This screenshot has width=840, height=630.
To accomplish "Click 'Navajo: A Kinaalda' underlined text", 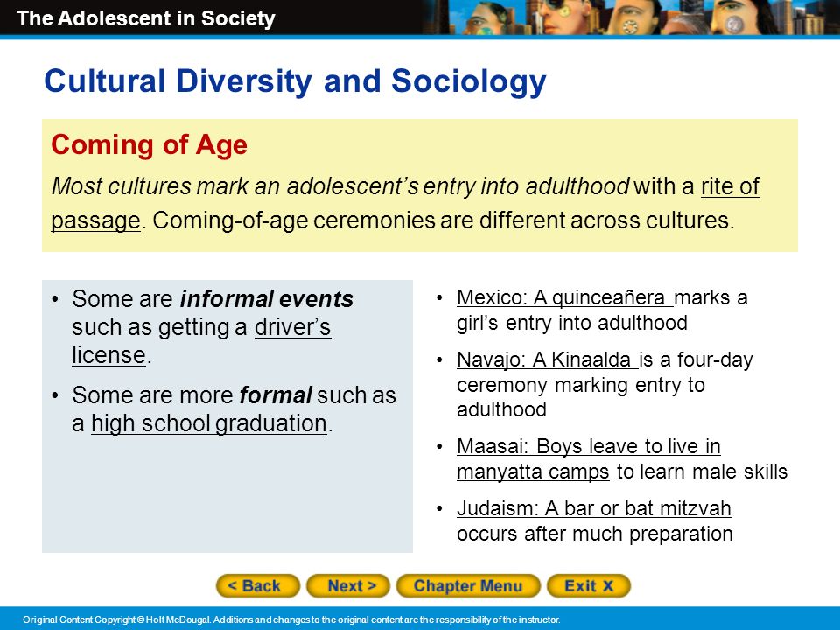I will 547,360.
